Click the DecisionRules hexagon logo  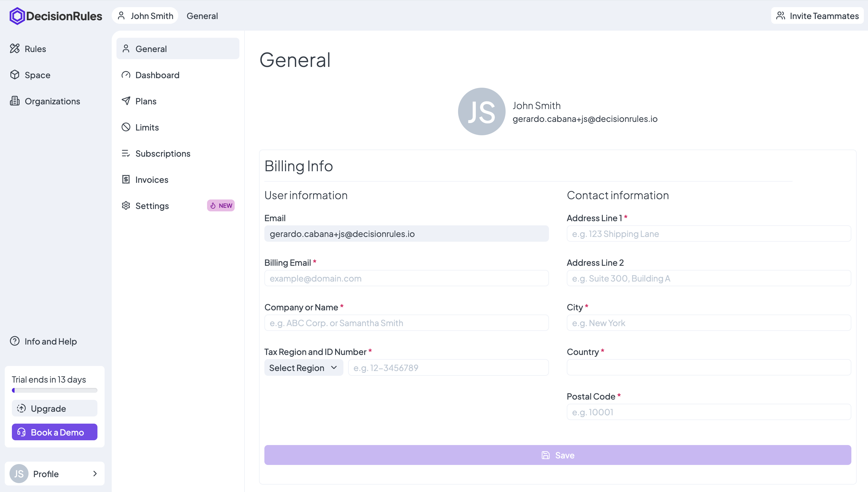click(17, 16)
